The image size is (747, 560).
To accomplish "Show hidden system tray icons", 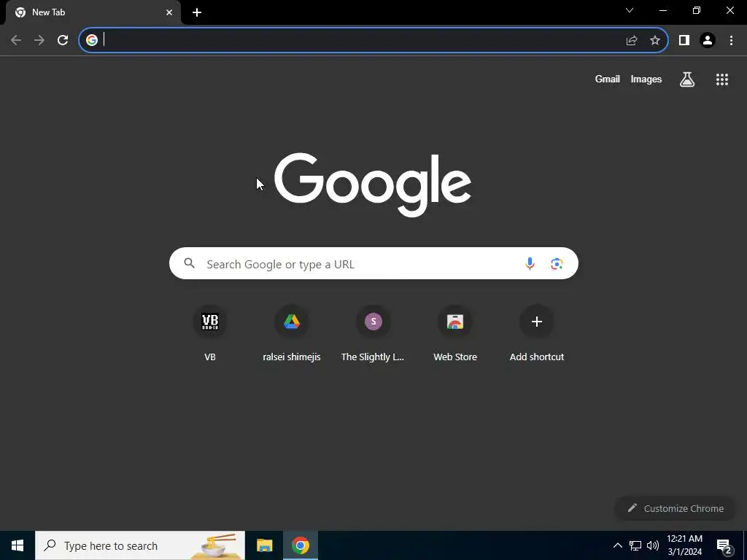I will click(617, 545).
